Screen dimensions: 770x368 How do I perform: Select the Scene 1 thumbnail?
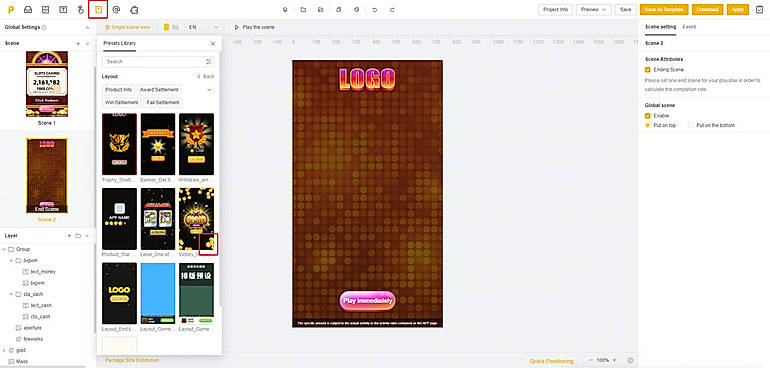pyautogui.click(x=47, y=84)
